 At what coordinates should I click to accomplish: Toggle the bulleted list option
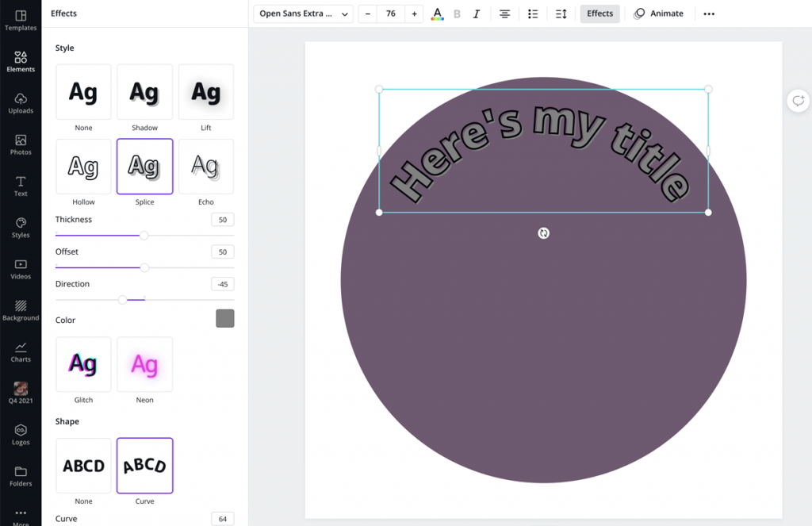[x=533, y=13]
